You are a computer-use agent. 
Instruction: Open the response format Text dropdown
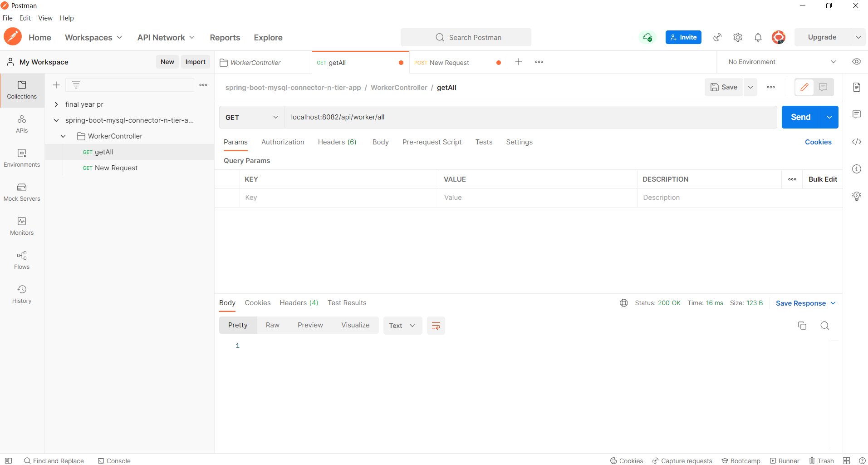point(402,326)
